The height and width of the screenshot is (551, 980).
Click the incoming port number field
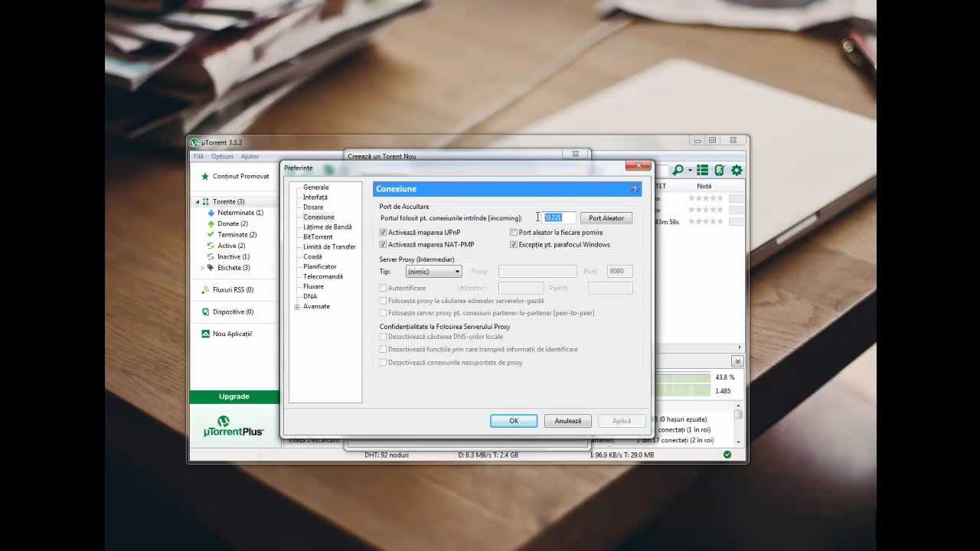coord(559,218)
